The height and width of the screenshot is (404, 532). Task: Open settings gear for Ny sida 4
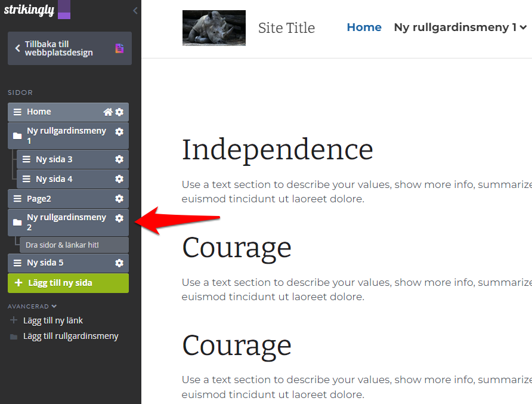point(119,179)
